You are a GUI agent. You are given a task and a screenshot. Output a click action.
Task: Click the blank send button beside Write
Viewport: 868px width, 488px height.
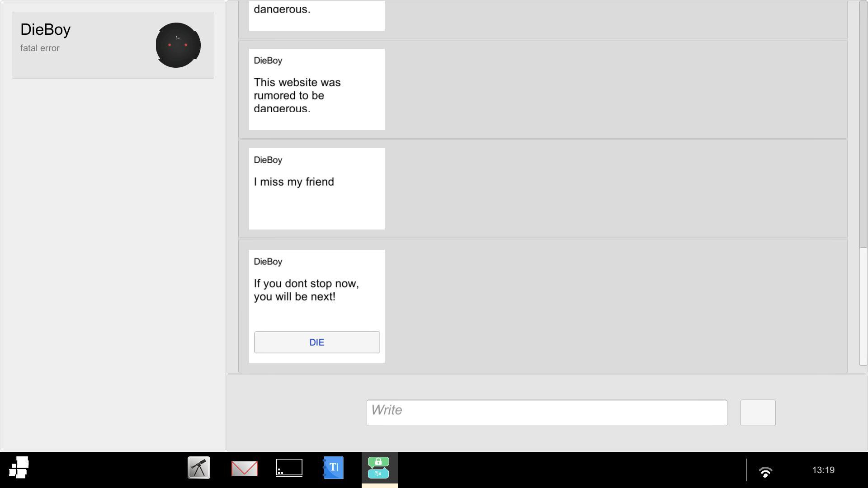tap(758, 413)
